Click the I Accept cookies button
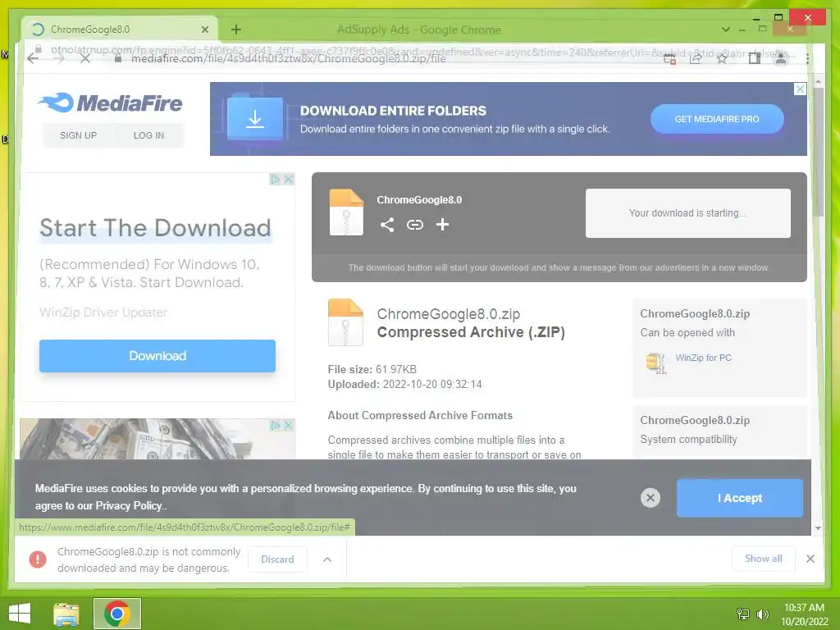This screenshot has width=840, height=630. coord(740,498)
